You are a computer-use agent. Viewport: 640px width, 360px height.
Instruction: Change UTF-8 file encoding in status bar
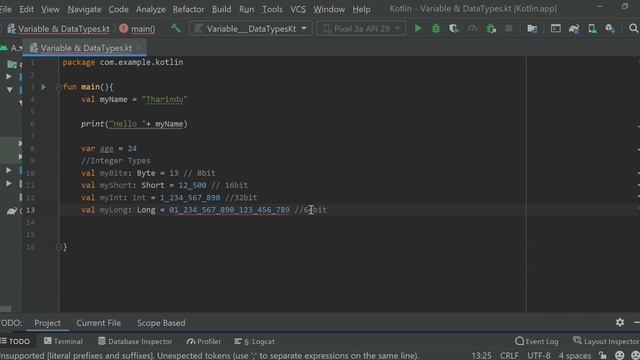pos(539,356)
